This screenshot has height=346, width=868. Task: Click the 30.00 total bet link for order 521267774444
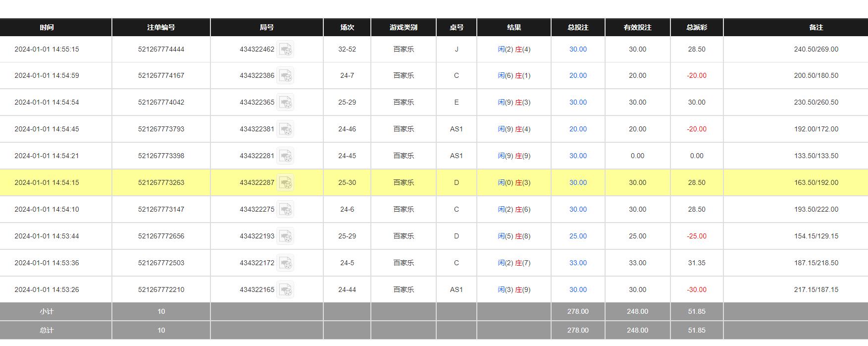(578, 49)
